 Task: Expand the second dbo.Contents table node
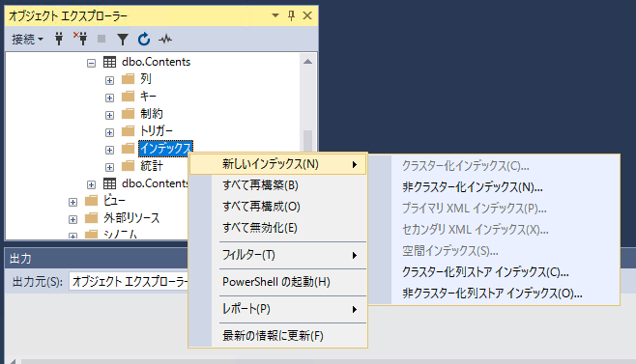tap(91, 184)
